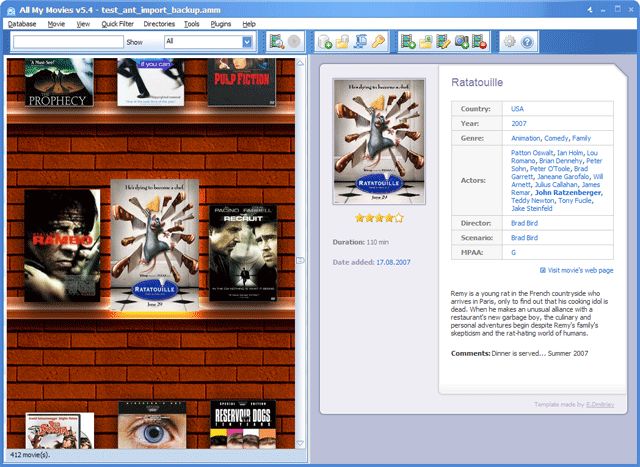640x467 pixels.
Task: Click the scroll down arrow of shelf
Action: tap(300, 443)
